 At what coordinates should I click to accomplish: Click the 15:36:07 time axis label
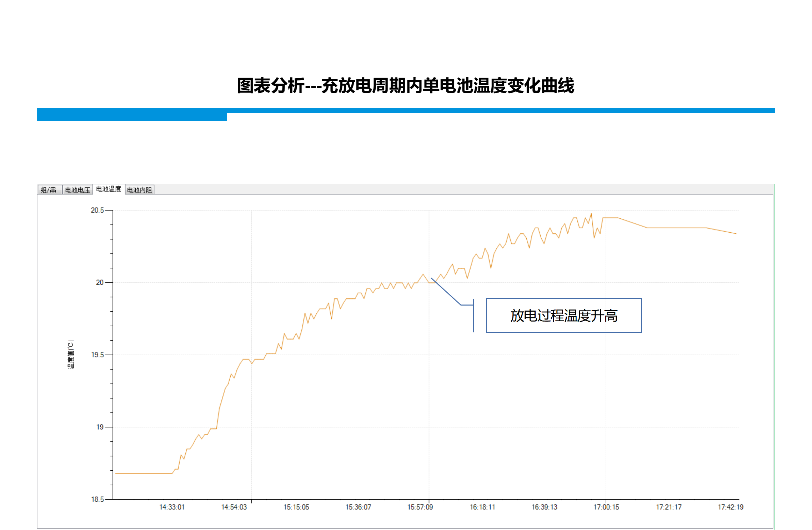pos(358,507)
